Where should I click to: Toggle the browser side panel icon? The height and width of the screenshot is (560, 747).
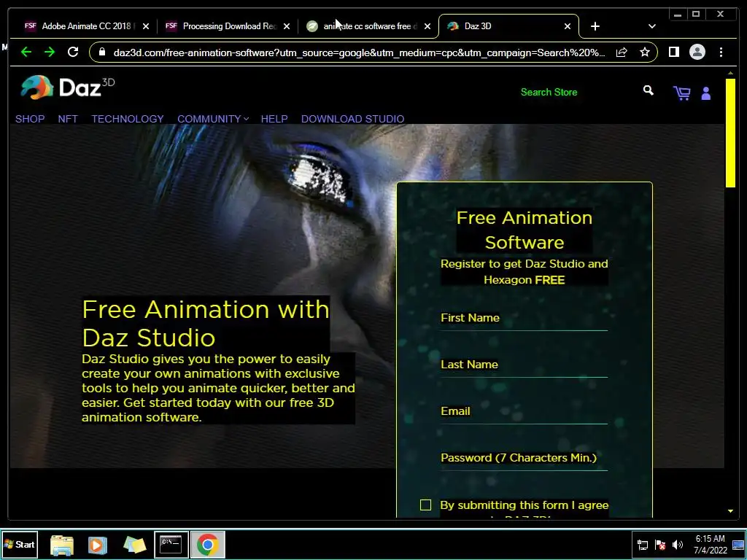click(x=673, y=52)
